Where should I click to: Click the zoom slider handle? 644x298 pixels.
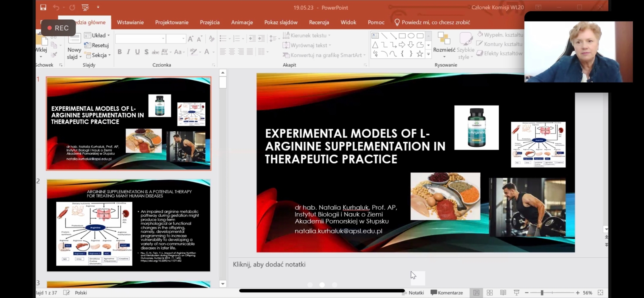(542, 293)
